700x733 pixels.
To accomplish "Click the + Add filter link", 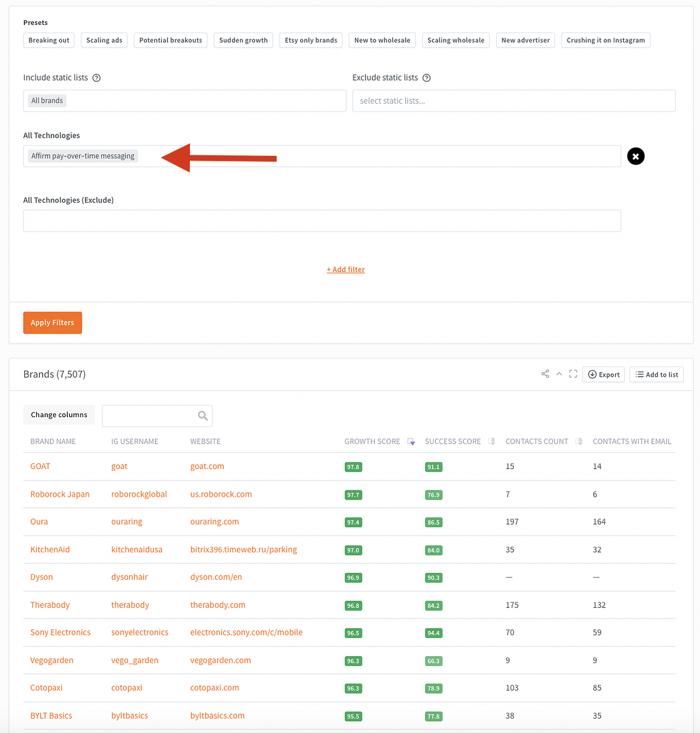I will click(346, 270).
